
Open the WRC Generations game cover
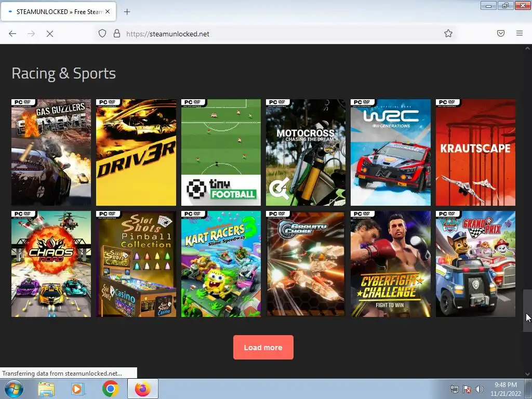coord(391,152)
